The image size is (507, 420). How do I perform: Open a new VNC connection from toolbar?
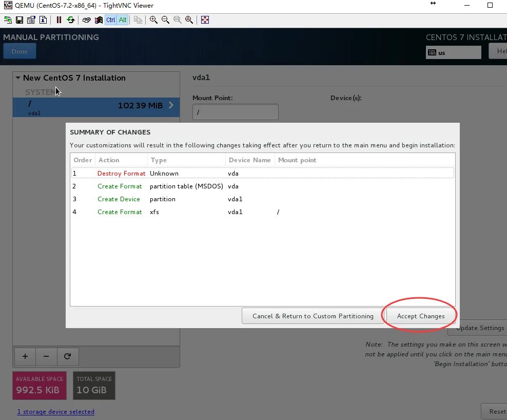click(x=8, y=20)
